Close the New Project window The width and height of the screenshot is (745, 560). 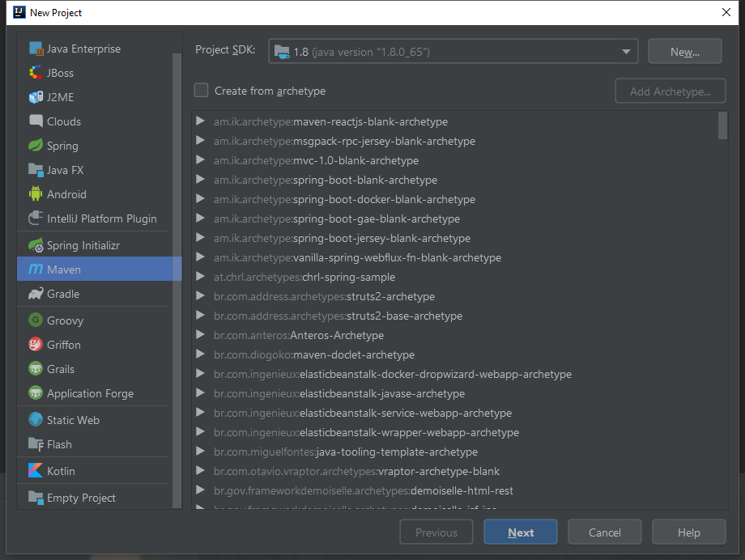coord(726,12)
